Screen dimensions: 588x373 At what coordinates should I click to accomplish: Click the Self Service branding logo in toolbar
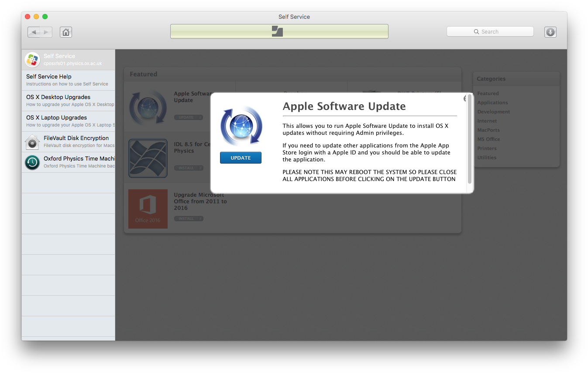click(x=278, y=31)
